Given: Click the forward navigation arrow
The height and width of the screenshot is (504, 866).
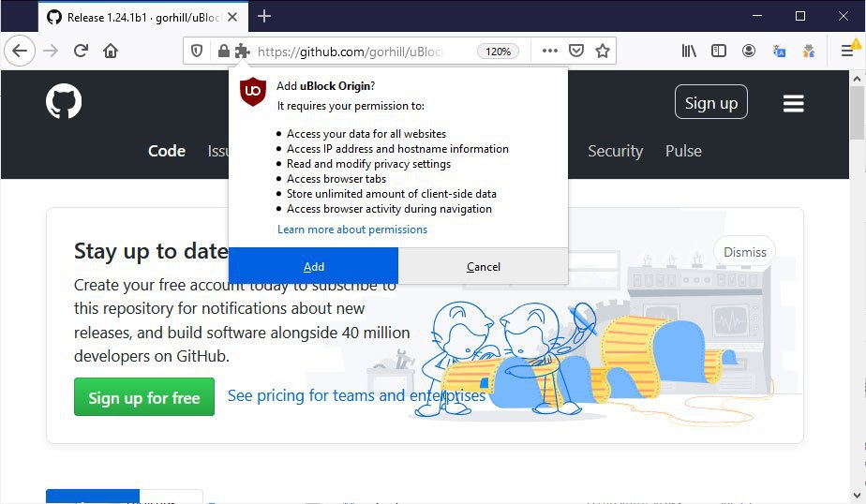Looking at the screenshot, I should point(51,51).
